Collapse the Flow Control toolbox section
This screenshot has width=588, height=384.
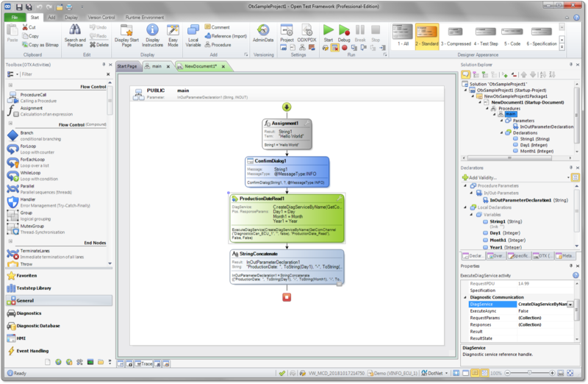point(10,85)
